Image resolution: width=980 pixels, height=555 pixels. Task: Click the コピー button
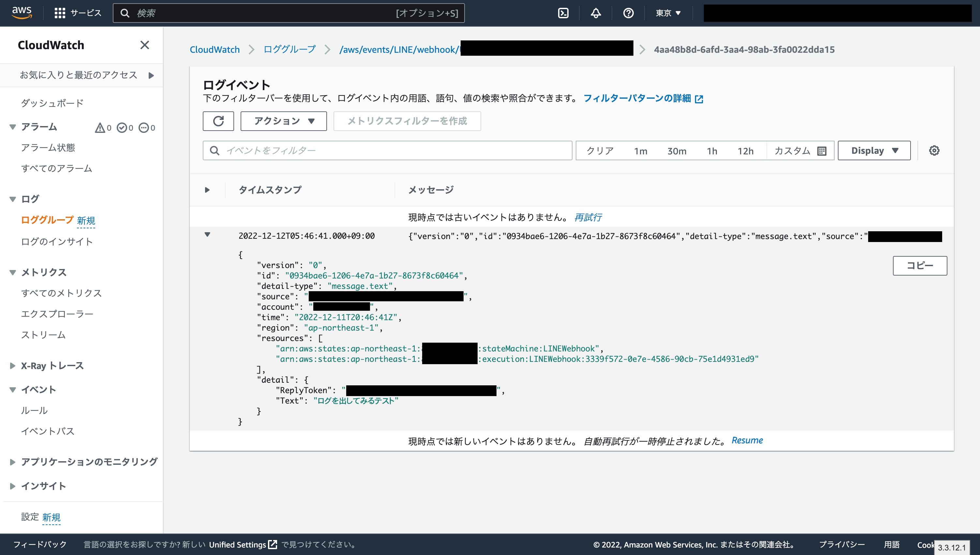[919, 265]
